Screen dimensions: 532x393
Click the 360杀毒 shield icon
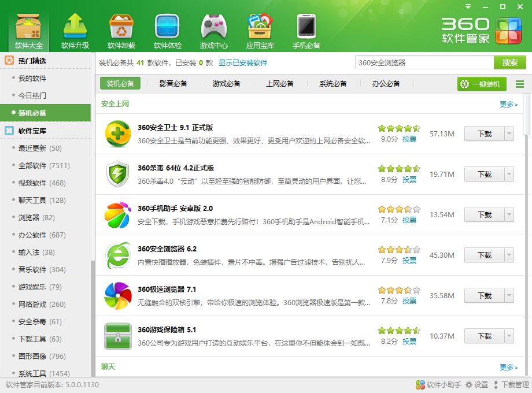click(118, 174)
